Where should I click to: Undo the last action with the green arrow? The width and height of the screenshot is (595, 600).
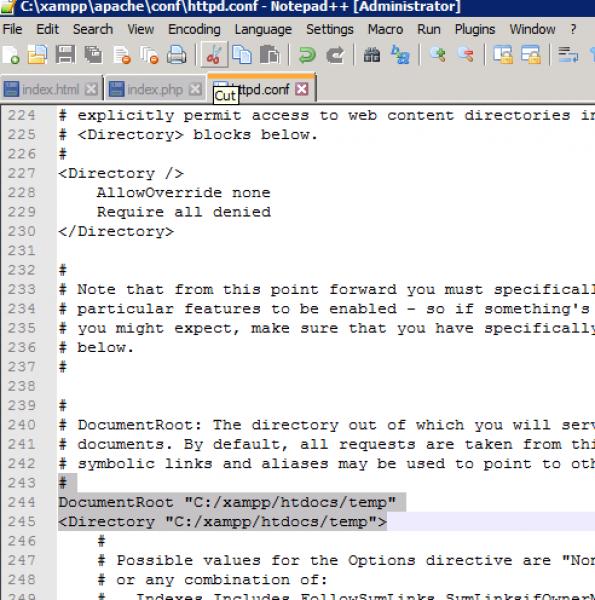[307, 55]
